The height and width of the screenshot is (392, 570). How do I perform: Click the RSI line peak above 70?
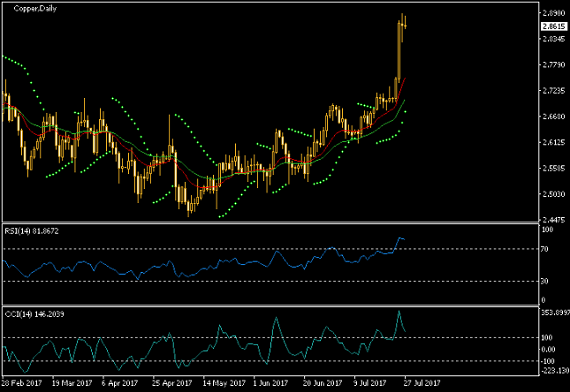click(x=399, y=238)
